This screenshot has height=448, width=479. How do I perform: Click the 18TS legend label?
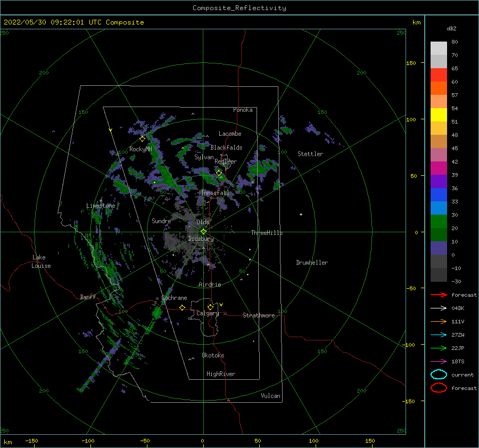click(458, 362)
